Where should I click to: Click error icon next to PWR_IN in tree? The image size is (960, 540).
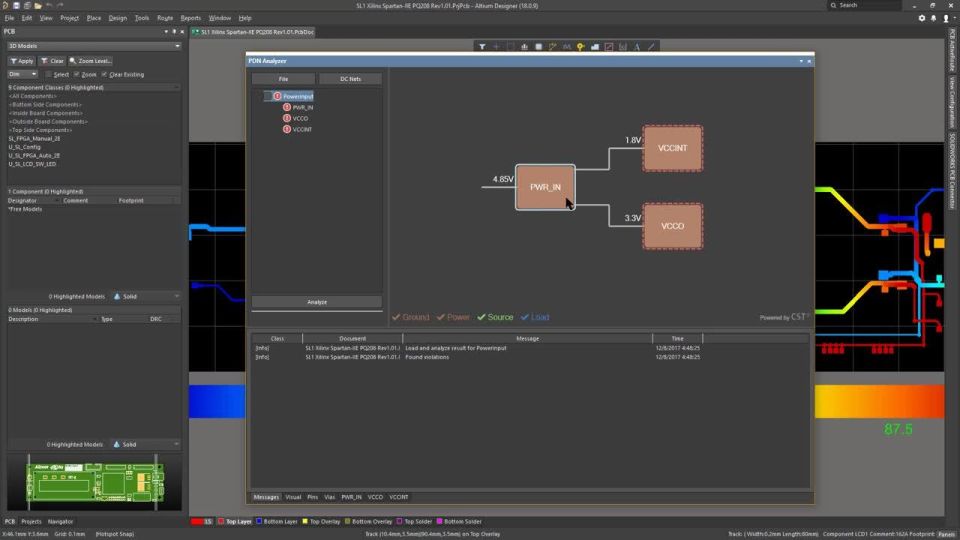coord(287,107)
